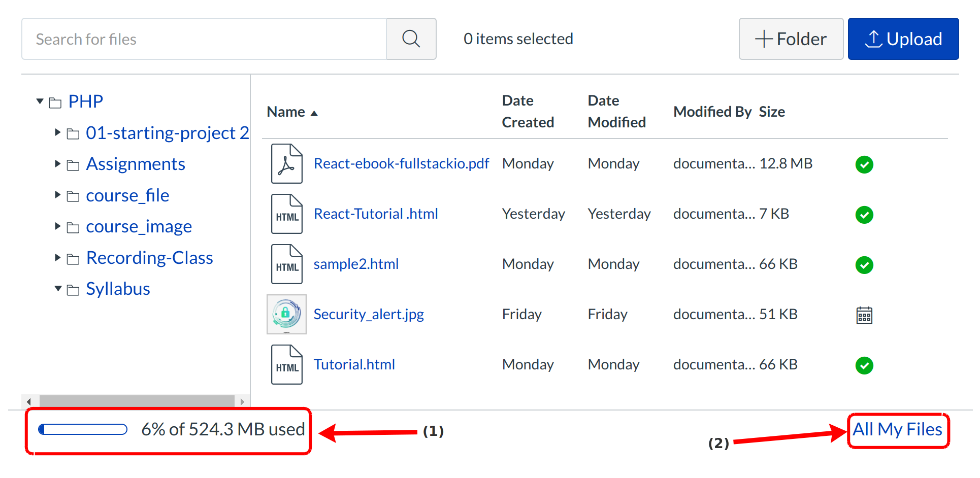Click the PDF icon for React-ebook-fullstackio.pdf
The height and width of the screenshot is (478, 980).
click(286, 163)
